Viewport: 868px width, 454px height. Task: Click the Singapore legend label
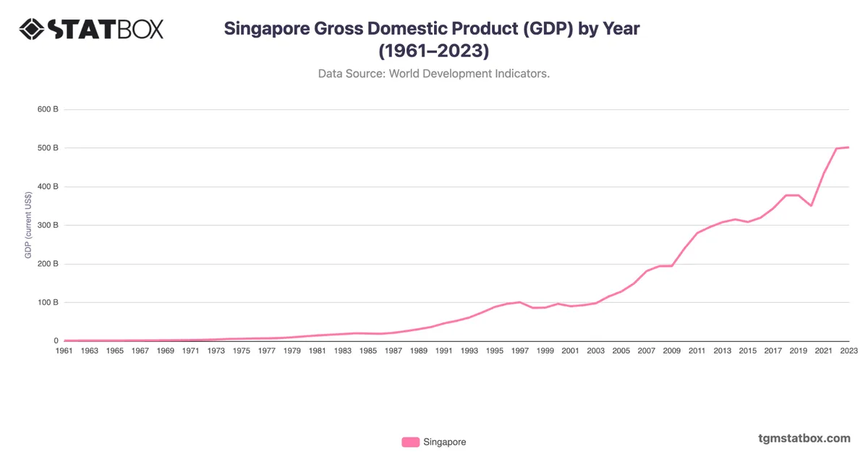pos(444,442)
